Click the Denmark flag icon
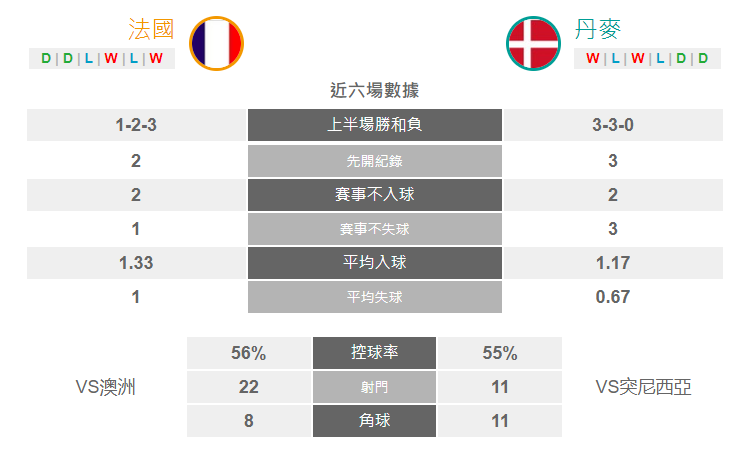Image resolution: width=747 pixels, height=454 pixels. [533, 43]
